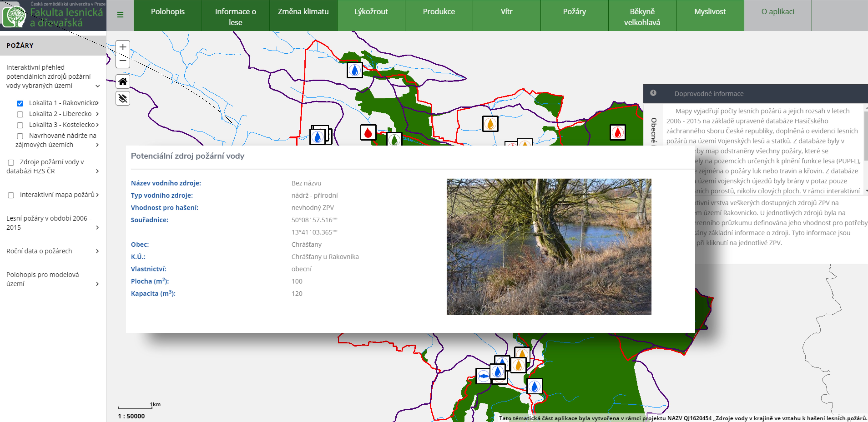This screenshot has width=868, height=422.
Task: Check the Lokalita 3 - Kostelecko box
Action: click(x=20, y=125)
